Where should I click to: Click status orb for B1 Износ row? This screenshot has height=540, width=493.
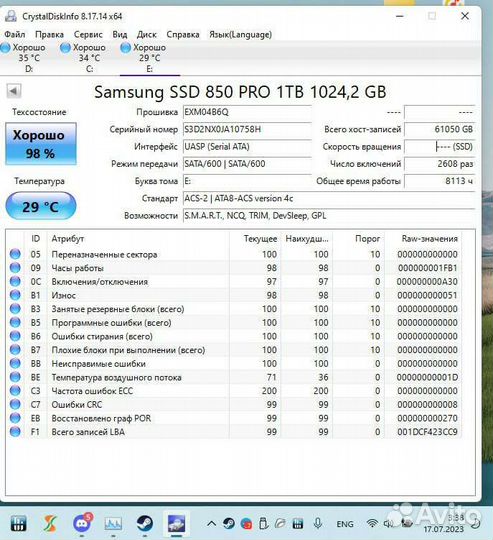pos(15,295)
